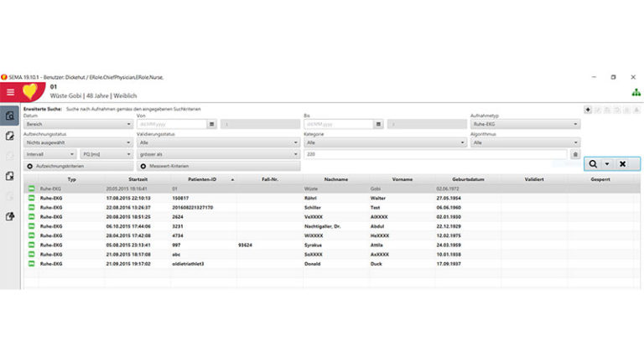This screenshot has width=644, height=362.
Task: Clear the search with the X button
Action: point(622,164)
